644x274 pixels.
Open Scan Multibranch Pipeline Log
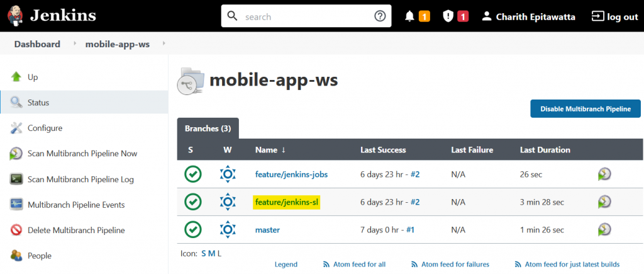[80, 179]
